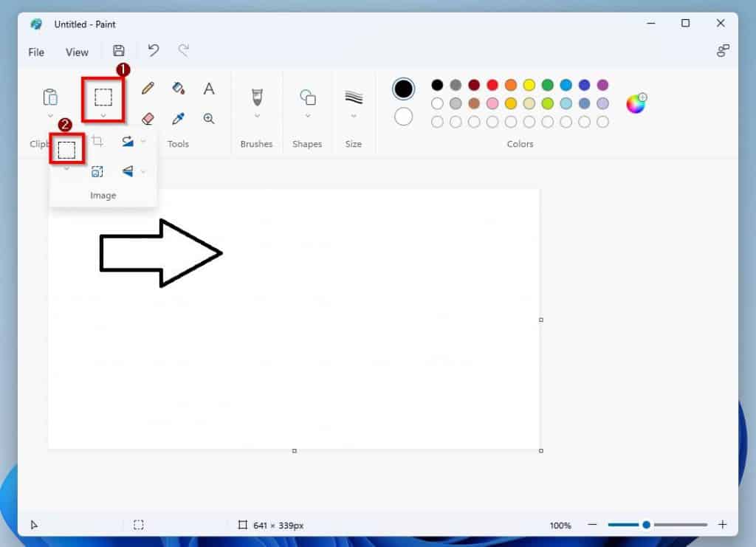Select the Color picker eyedropper tool

pyautogui.click(x=179, y=119)
